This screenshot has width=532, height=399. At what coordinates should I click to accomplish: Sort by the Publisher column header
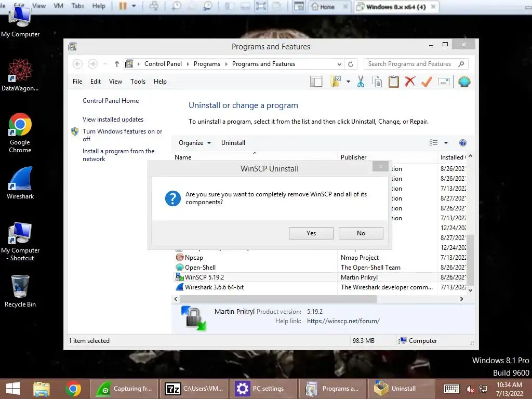(387, 157)
